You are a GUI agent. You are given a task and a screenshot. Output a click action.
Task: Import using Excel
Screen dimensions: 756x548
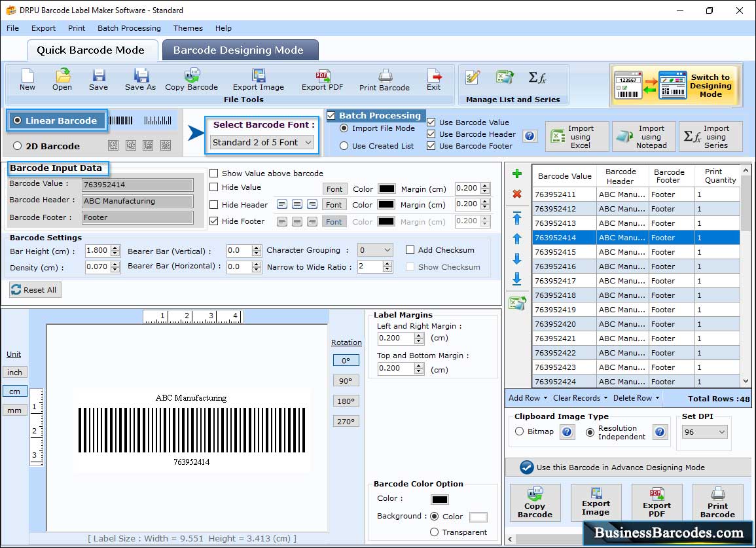tap(577, 137)
